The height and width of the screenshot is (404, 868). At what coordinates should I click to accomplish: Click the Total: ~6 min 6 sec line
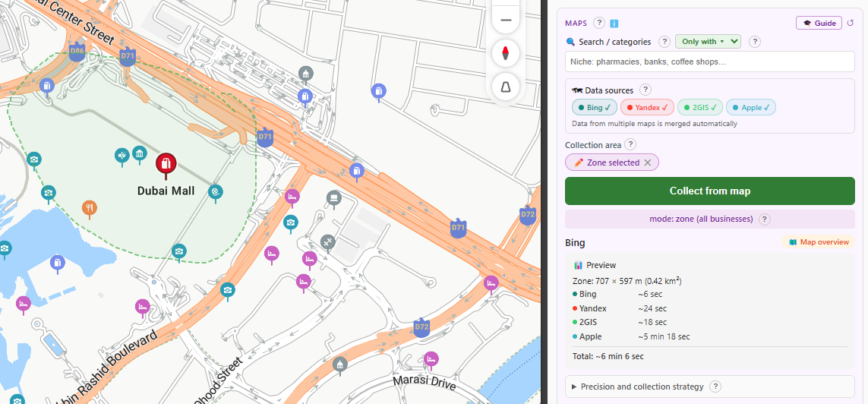(x=608, y=356)
